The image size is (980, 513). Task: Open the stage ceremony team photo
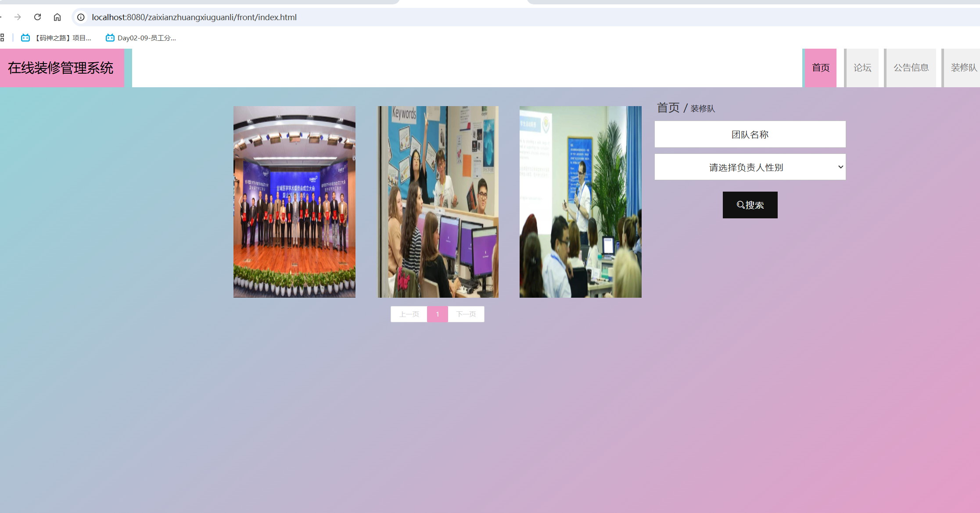(294, 202)
